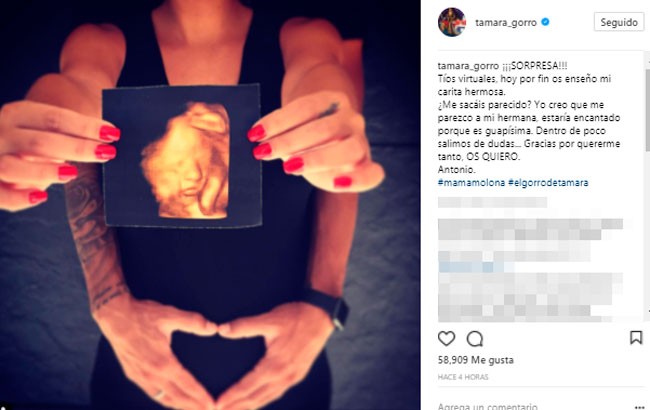Viewport: 650px width, 410px height.
Task: Toggle the Seguido follow button
Action: [619, 22]
